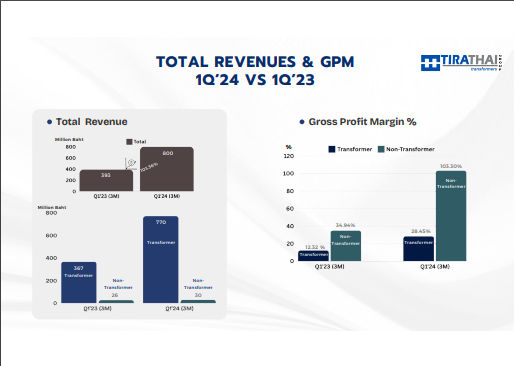The width and height of the screenshot is (514, 366).
Task: Click the Gross Profit Margin % heading
Action: 362,122
